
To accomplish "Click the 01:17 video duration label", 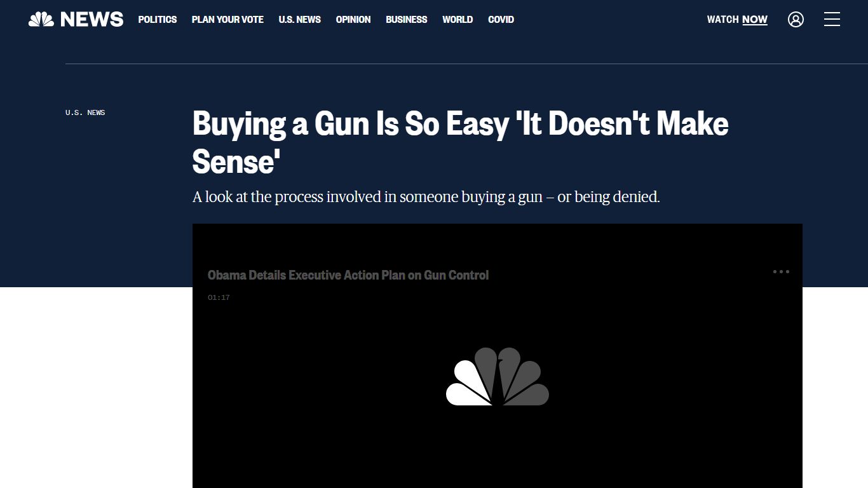I will coord(219,297).
